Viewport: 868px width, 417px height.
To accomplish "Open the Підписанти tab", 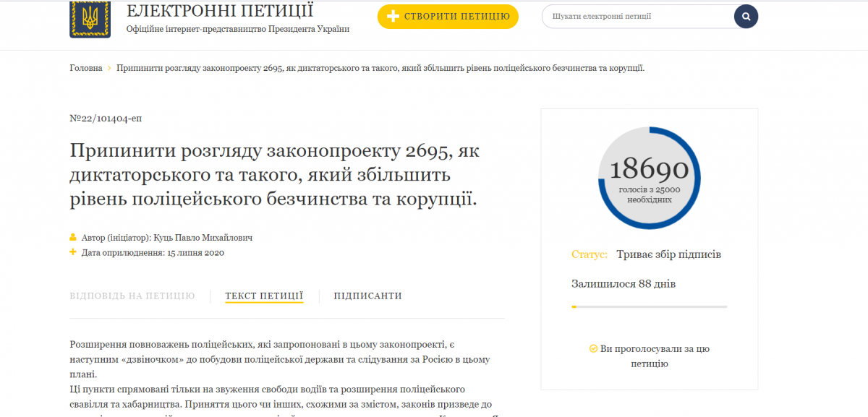I will click(367, 296).
